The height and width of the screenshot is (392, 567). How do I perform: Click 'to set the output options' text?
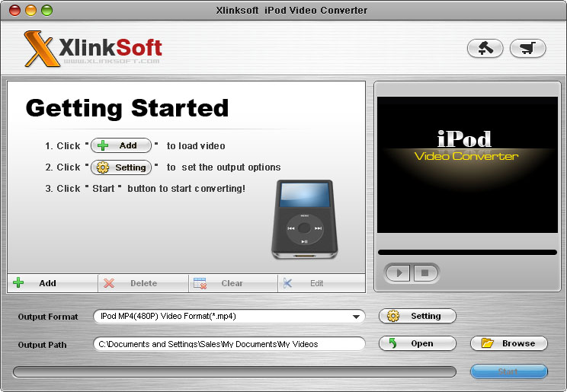pos(223,167)
